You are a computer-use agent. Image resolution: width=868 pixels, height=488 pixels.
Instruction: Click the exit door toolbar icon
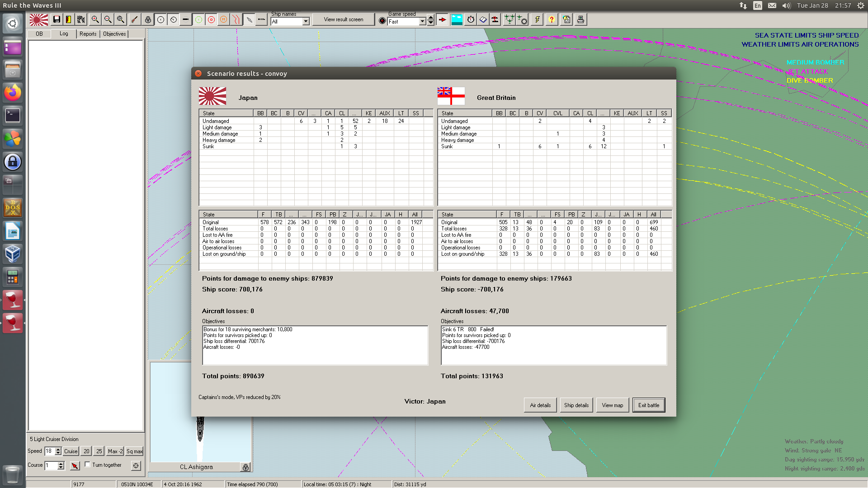click(69, 19)
